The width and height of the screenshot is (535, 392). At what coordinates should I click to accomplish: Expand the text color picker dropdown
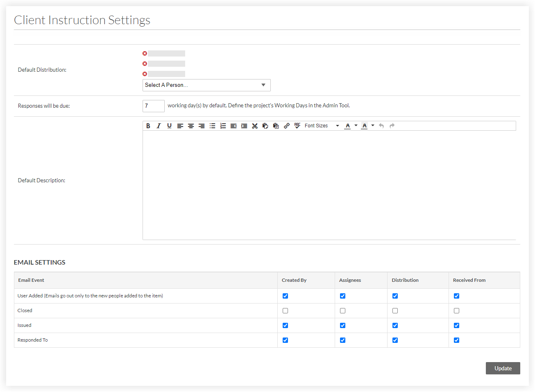tap(356, 126)
